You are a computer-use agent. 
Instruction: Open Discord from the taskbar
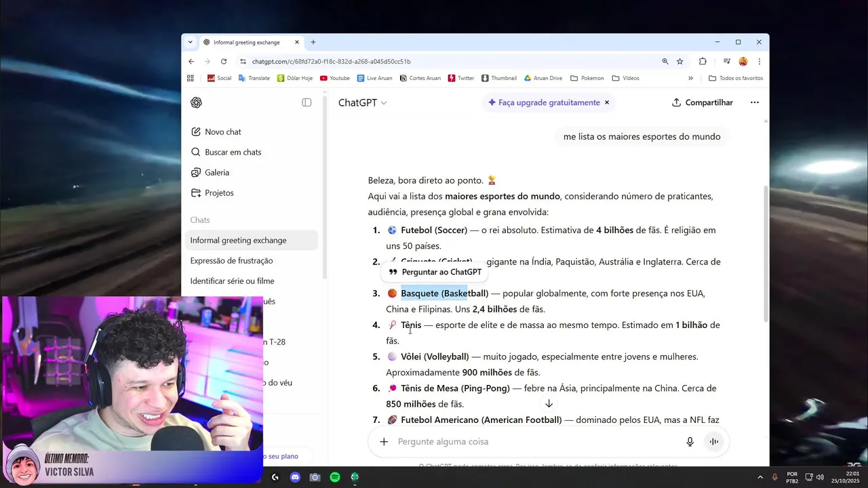point(295,477)
